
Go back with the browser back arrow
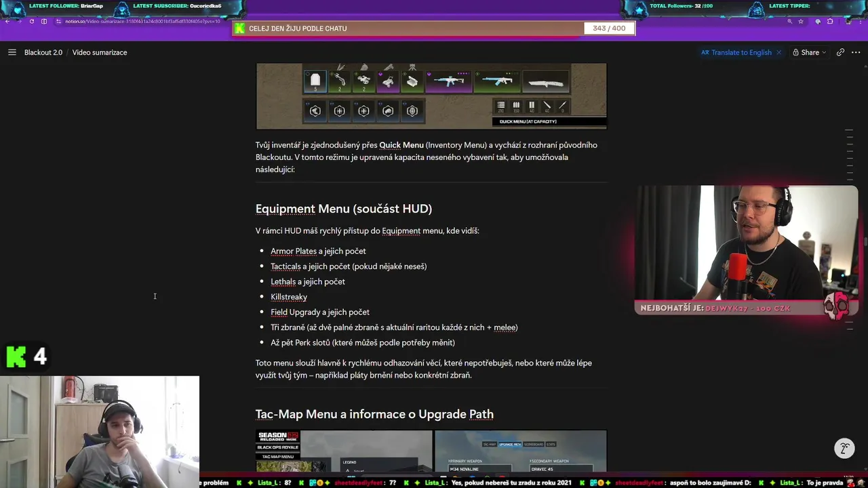(x=7, y=22)
